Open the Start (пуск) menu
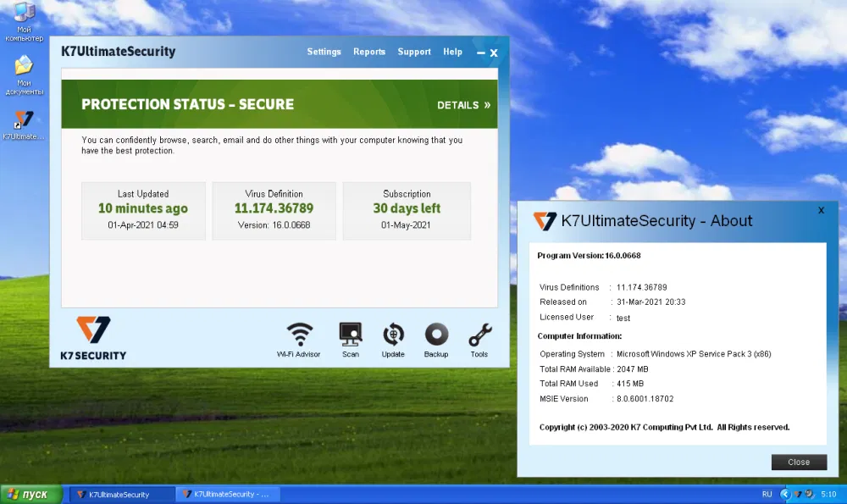The image size is (847, 504). [x=31, y=495]
